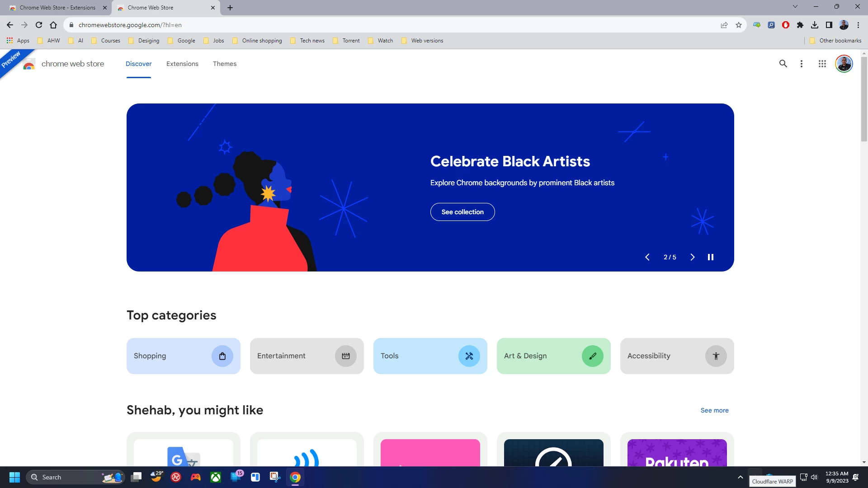The width and height of the screenshot is (868, 488).
Task: Bookmark this page with star icon
Action: tap(739, 25)
